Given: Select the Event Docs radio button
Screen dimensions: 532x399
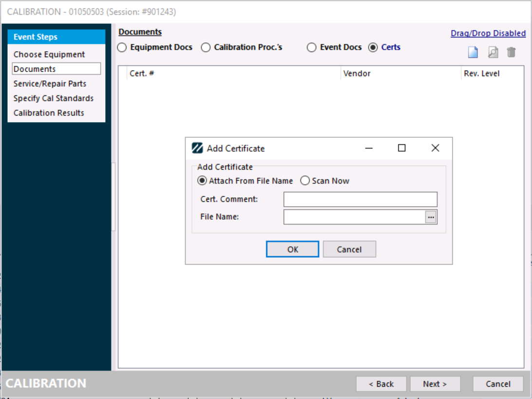Looking at the screenshot, I should 312,48.
